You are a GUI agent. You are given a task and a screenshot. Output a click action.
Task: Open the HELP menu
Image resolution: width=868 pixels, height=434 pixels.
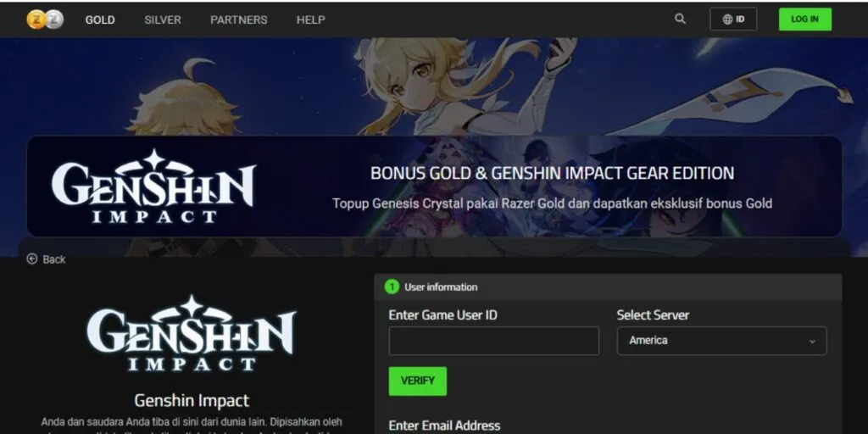tap(310, 20)
